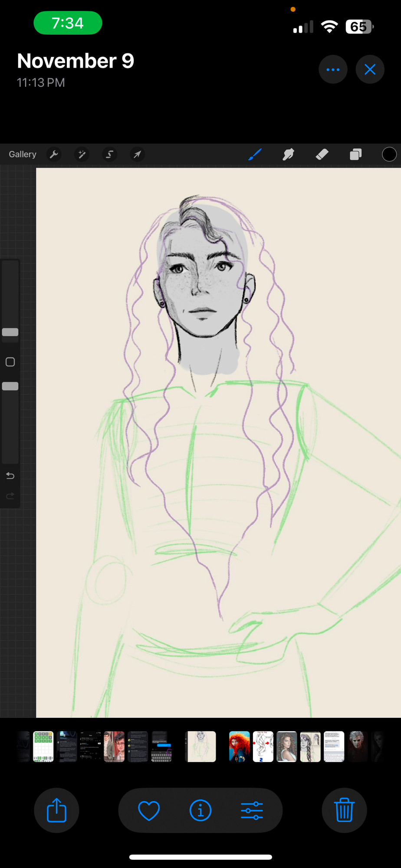The height and width of the screenshot is (868, 401).
Task: Open the braided hair sketch thumbnail
Action: click(x=310, y=746)
